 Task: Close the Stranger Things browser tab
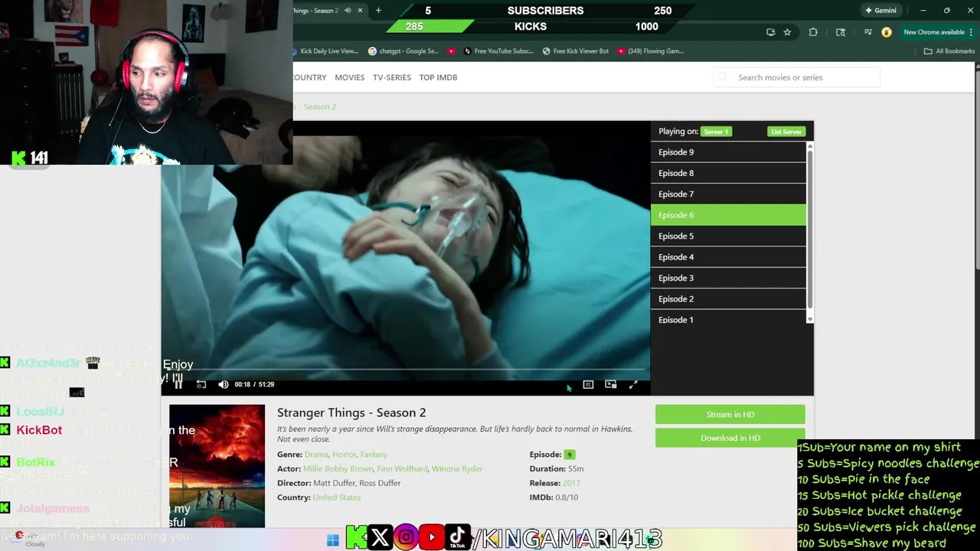[x=360, y=11]
